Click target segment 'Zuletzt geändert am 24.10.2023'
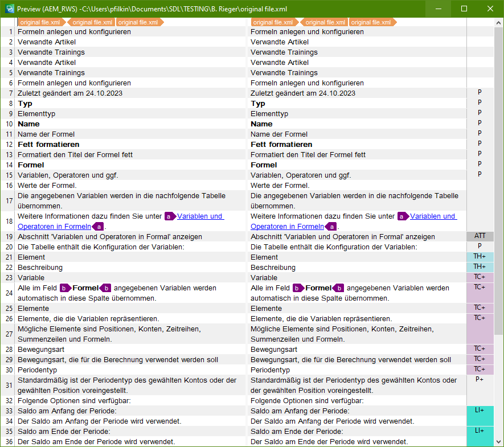Screen dimensions: 504x447 point(303,93)
